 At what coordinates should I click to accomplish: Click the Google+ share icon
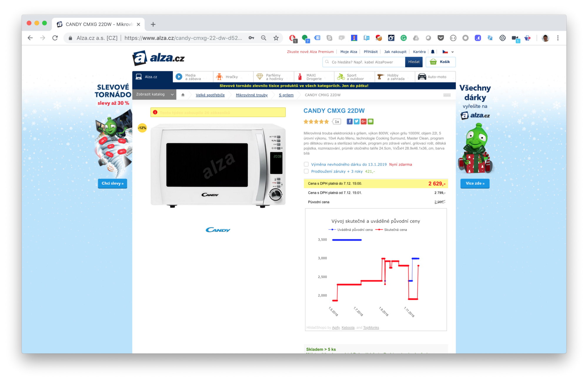[x=363, y=121]
